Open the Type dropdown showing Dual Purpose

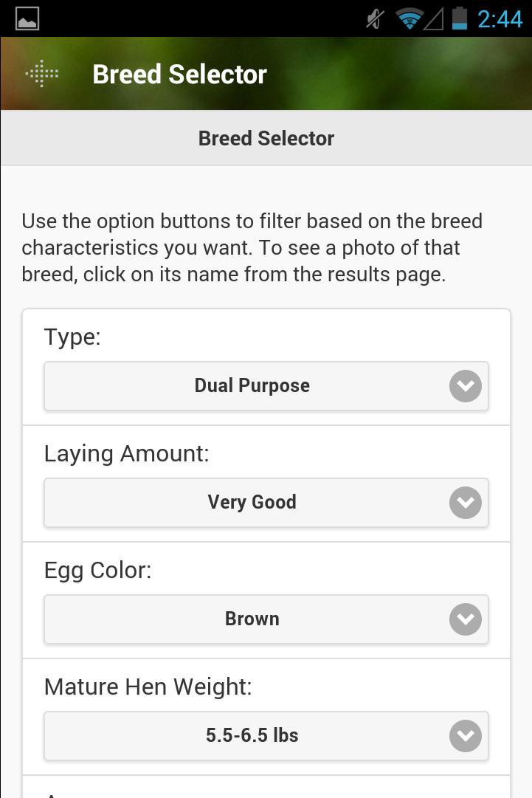coord(266,385)
